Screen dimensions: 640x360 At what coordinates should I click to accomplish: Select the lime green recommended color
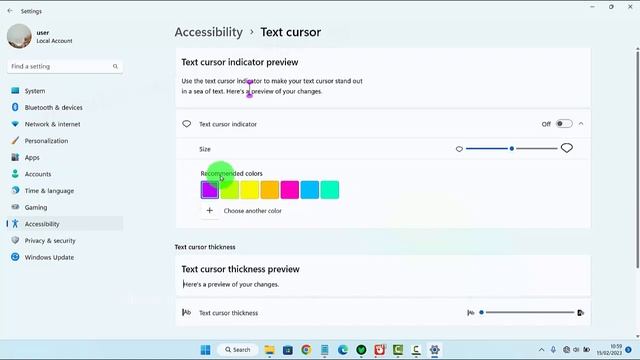(230, 190)
